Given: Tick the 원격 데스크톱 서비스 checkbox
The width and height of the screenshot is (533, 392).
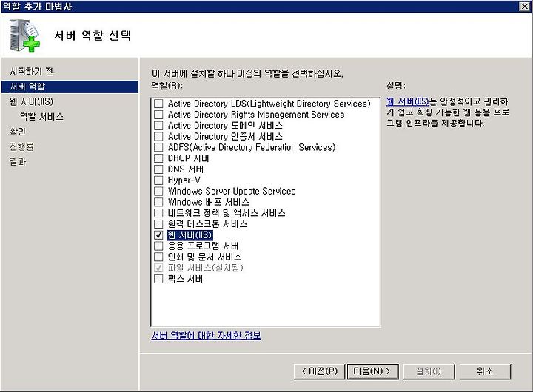Looking at the screenshot, I should pos(158,224).
